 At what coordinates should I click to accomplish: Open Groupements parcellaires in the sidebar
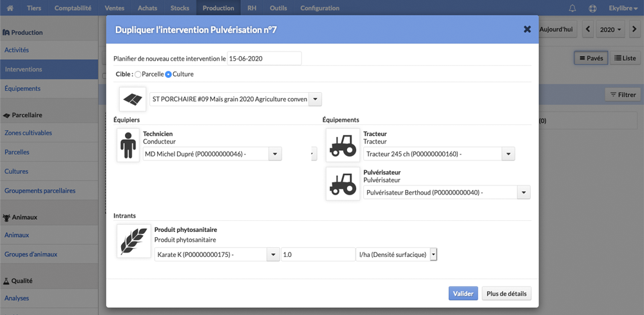[x=49, y=191]
